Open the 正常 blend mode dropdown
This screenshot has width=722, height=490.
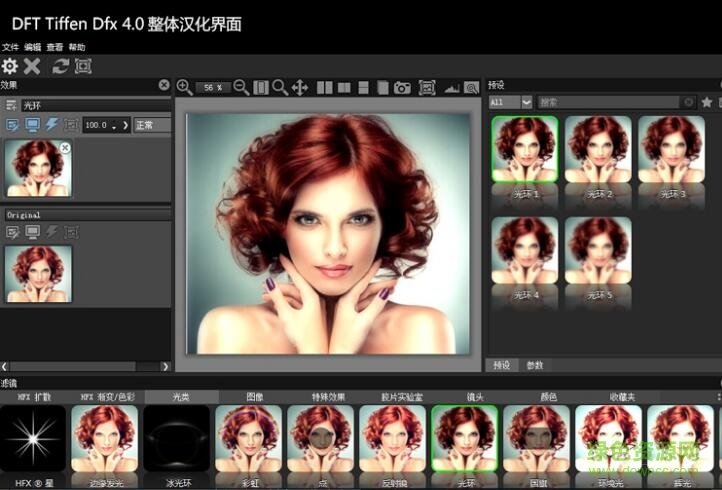tap(152, 125)
